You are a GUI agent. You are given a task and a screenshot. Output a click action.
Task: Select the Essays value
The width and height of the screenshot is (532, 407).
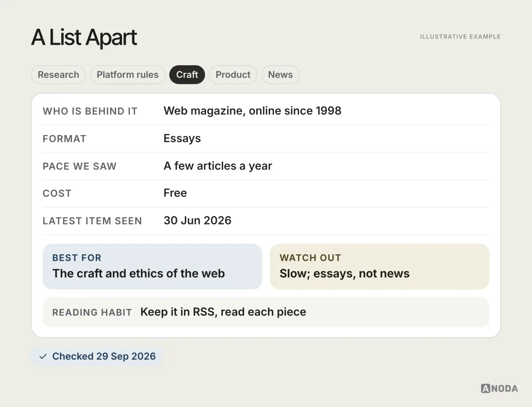coord(182,139)
